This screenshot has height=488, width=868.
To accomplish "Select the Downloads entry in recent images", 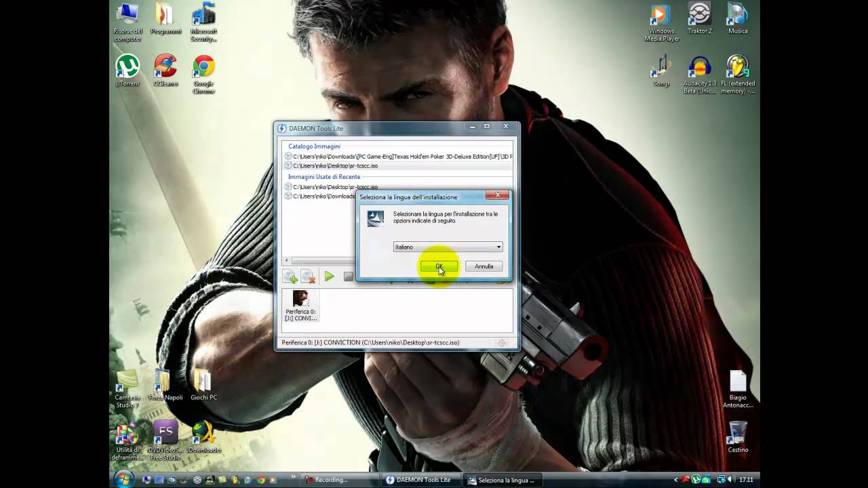I will [x=320, y=197].
